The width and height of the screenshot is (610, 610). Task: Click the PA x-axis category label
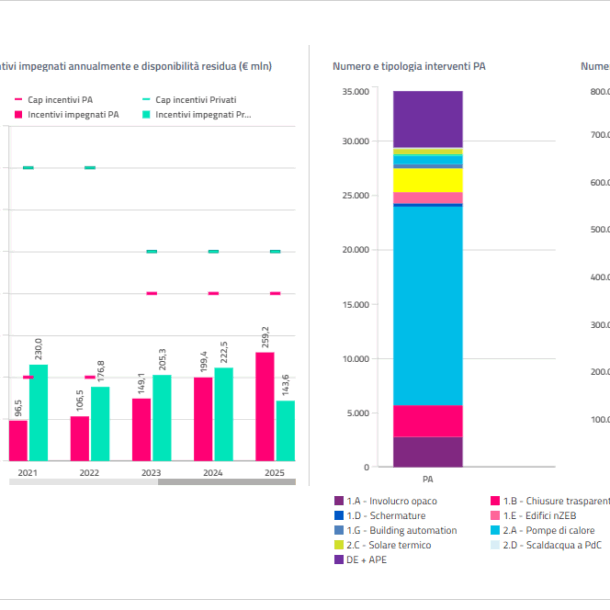point(428,479)
